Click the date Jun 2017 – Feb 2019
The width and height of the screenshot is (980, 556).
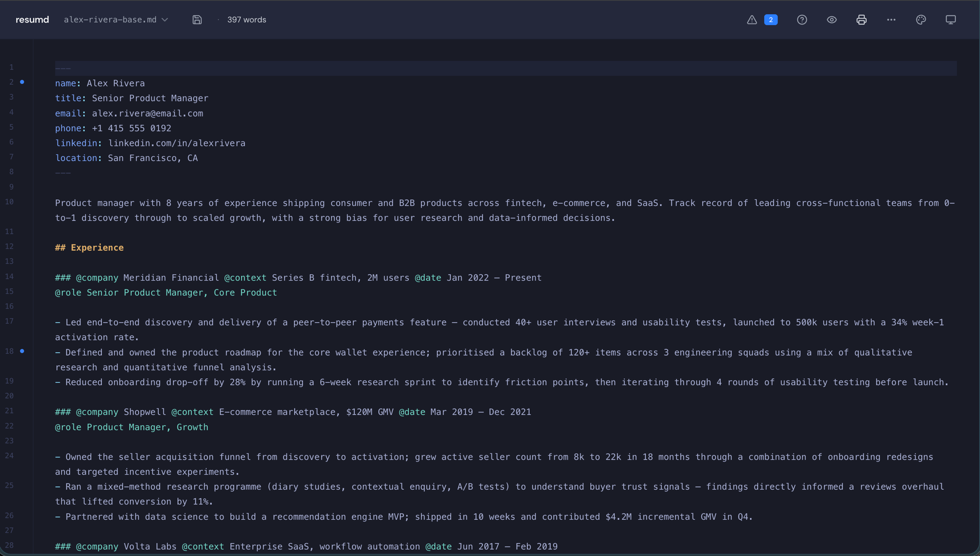click(x=507, y=547)
